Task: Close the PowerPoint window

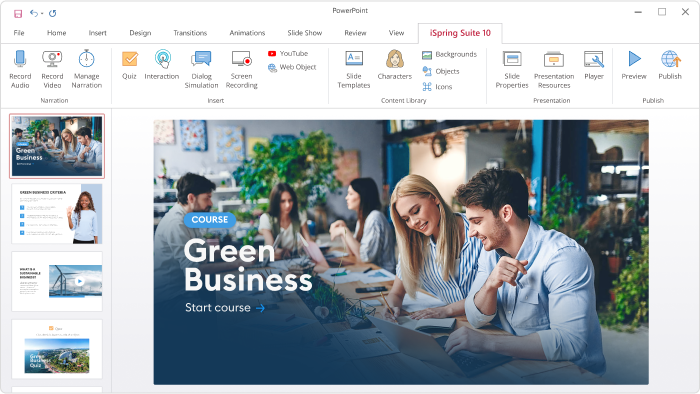Action: pos(685,12)
